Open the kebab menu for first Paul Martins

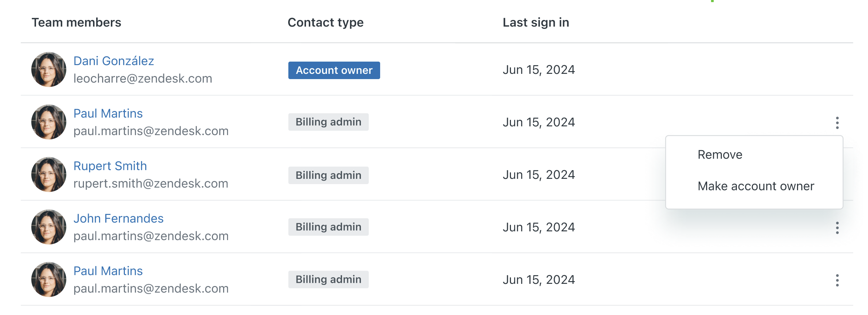click(x=837, y=122)
